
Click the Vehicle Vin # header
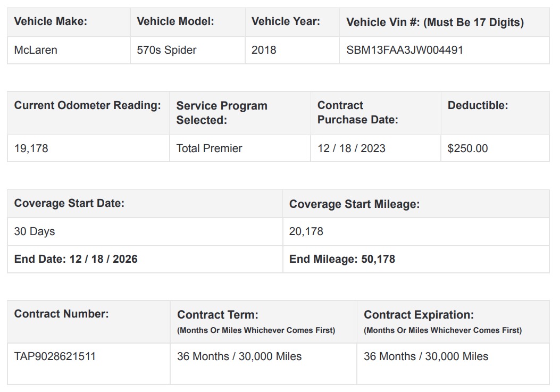[434, 22]
